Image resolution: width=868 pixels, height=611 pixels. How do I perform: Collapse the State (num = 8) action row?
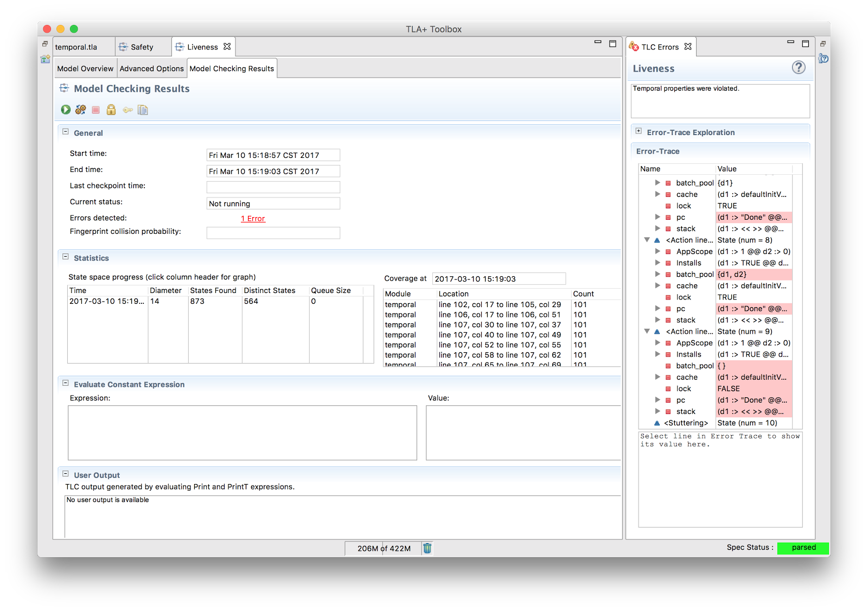(647, 240)
